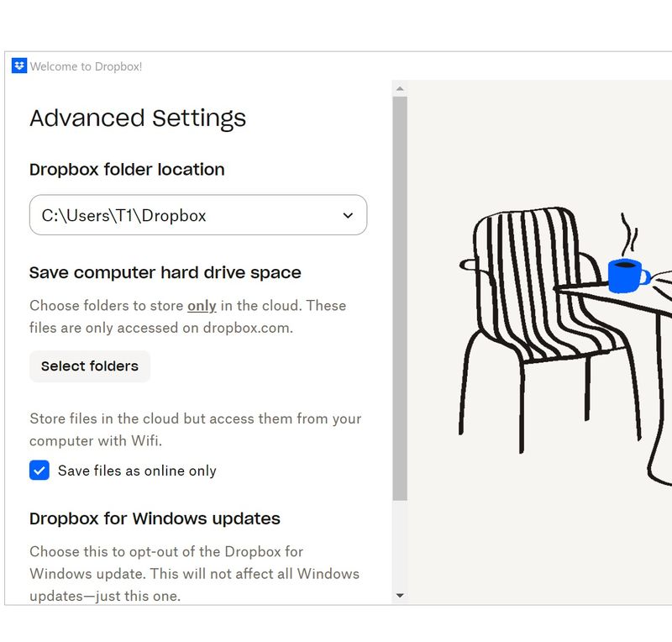Viewport: 672px width, 642px height.
Task: Open the Dropbox folder location dropdown
Action: coord(198,215)
